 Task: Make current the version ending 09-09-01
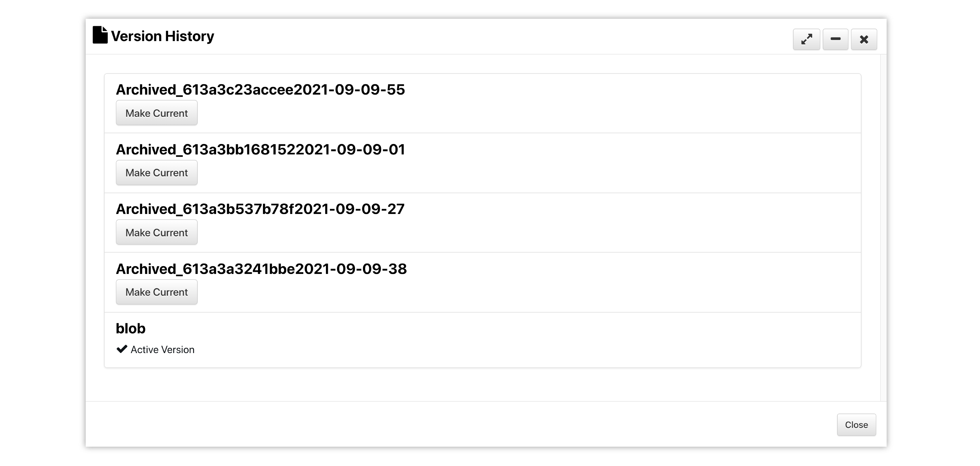[x=157, y=173]
